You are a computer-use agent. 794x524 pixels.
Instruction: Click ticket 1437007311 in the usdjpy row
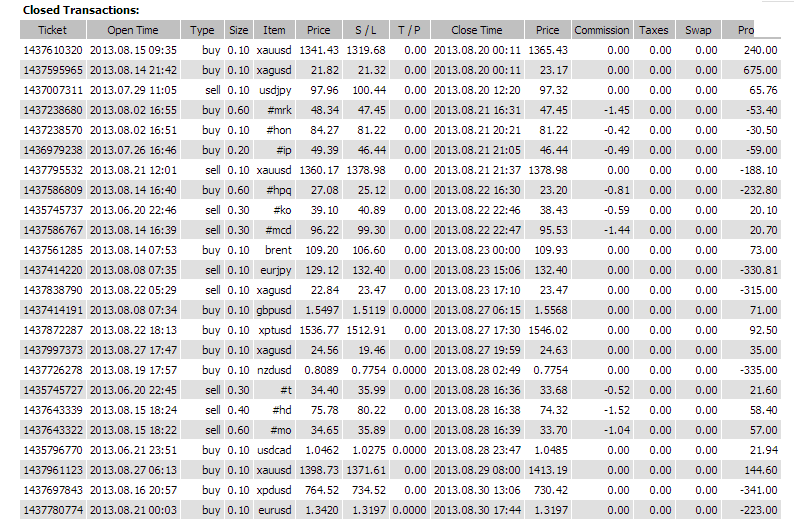pos(53,90)
